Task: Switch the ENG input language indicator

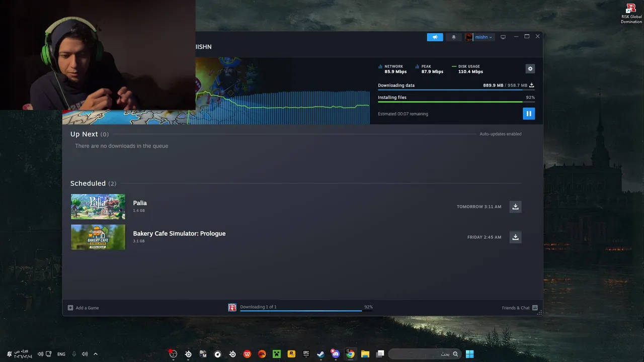Action: click(61, 354)
